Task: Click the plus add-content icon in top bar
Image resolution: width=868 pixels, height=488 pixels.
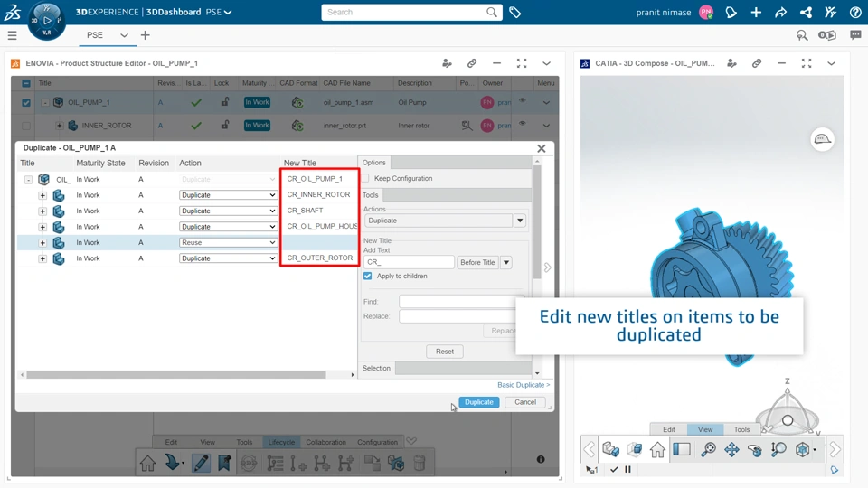Action: point(756,12)
